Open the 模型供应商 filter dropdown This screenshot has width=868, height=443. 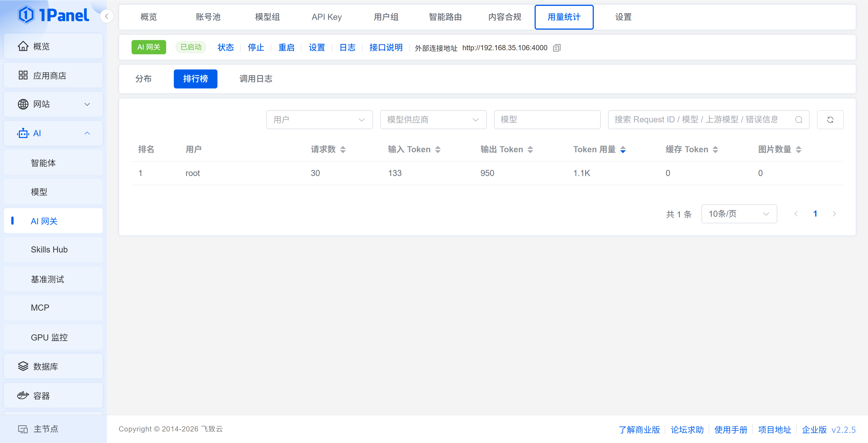pyautogui.click(x=433, y=120)
